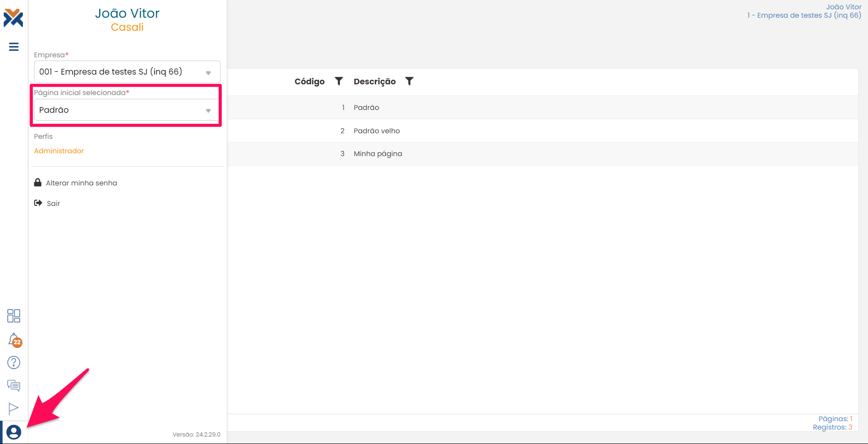Open the hamburger menu

[14, 47]
